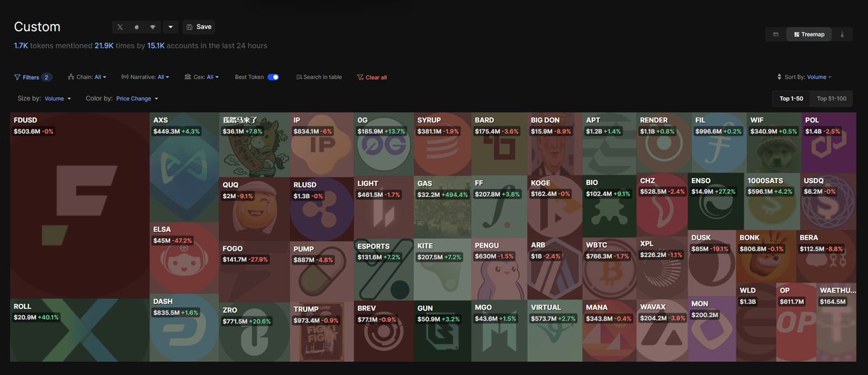Click the 21.9K times count
868x375 pixels.
click(103, 46)
